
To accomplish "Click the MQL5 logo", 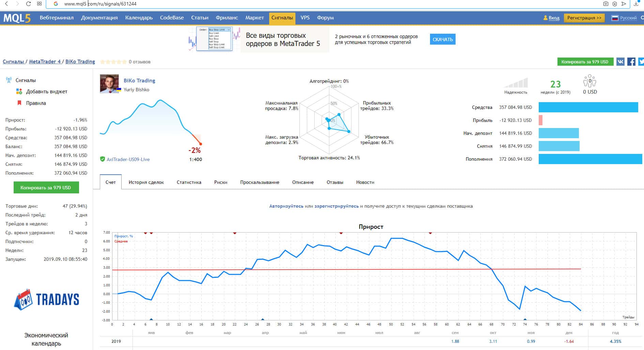I will tap(17, 18).
